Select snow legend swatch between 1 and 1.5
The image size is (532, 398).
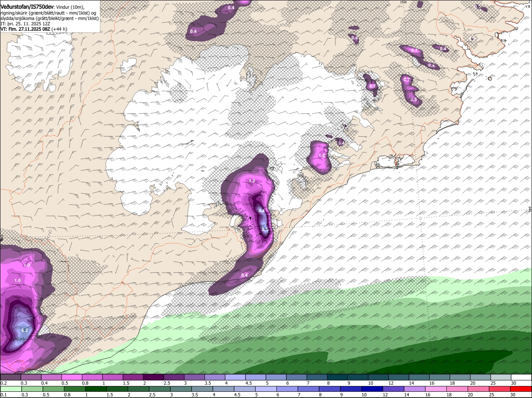coord(113,377)
